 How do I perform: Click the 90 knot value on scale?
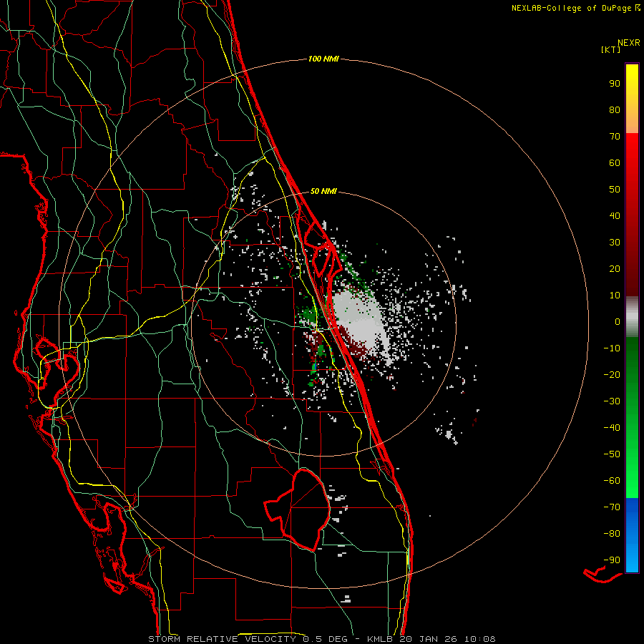pyautogui.click(x=615, y=84)
